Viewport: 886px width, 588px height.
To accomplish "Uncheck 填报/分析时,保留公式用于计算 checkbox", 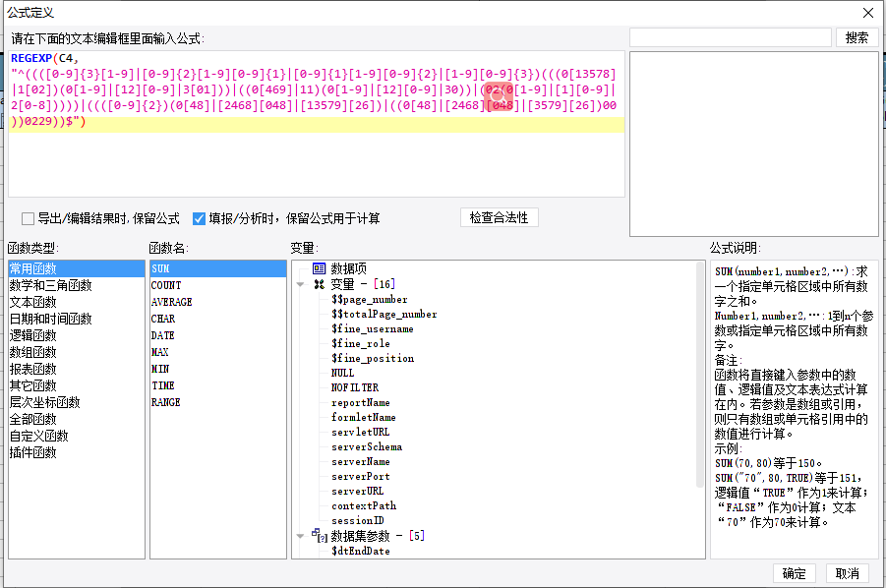I will 199,218.
